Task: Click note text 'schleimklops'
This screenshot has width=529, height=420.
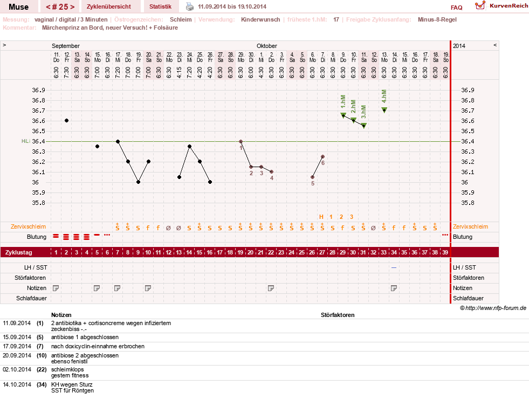Action: 67,369
